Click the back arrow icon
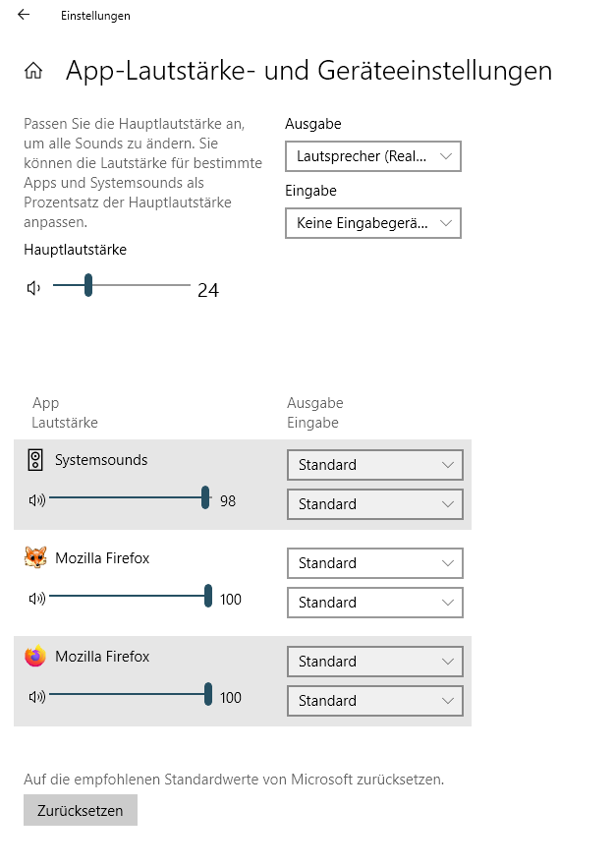The width and height of the screenshot is (615, 868). (24, 16)
